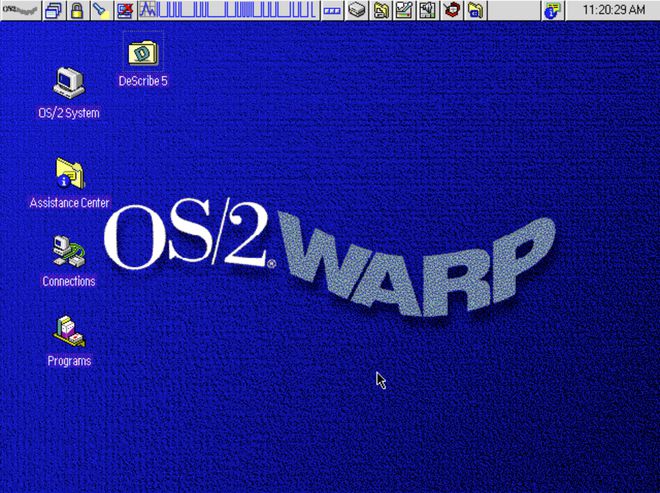Click the shut down computer icon

tap(125, 10)
